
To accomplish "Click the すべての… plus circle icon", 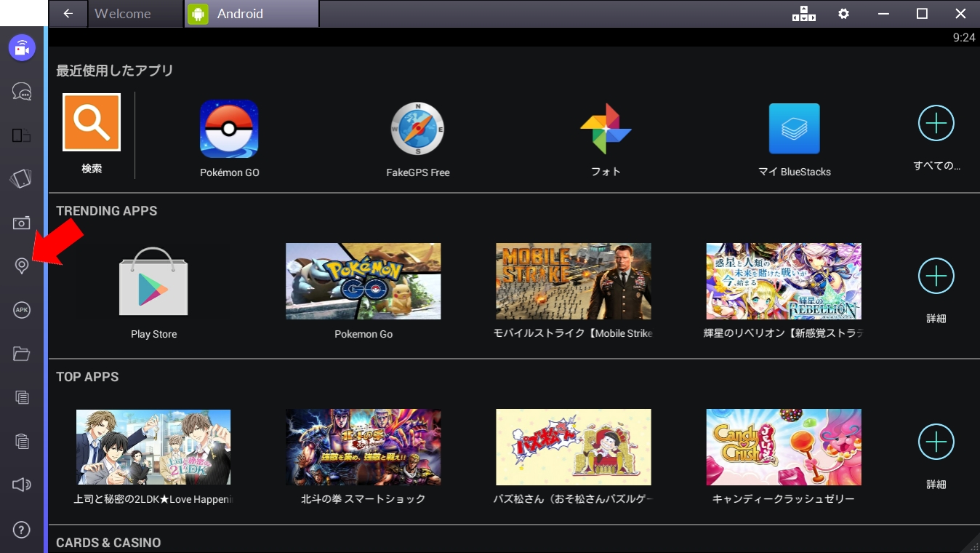I will (936, 124).
